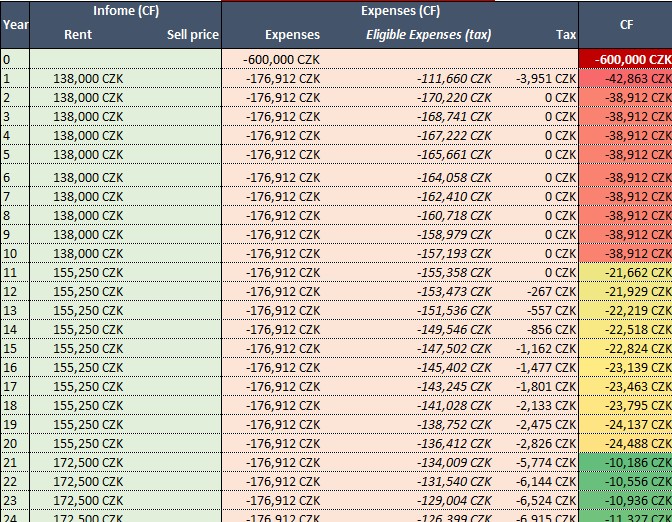Select the Infome (CF) header cell
This screenshot has width=672, height=522.
(x=125, y=11)
